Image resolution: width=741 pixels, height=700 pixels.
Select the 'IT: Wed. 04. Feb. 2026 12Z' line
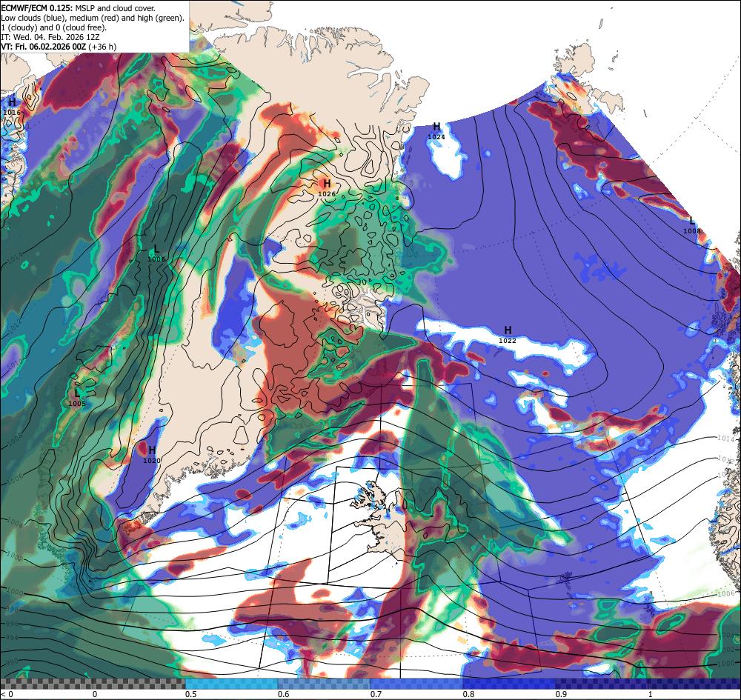[x=51, y=37]
